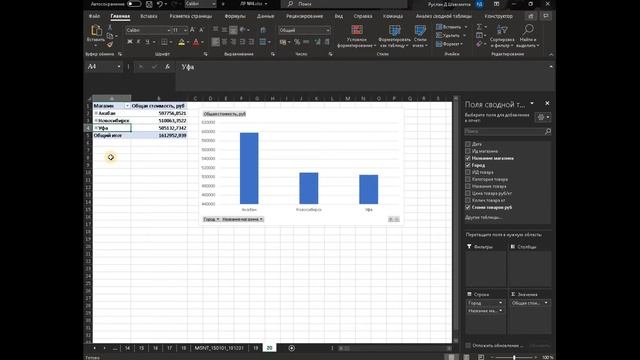The width and height of the screenshot is (640, 360).
Task: Open Город dropdown in Rows area
Action: [x=500, y=303]
